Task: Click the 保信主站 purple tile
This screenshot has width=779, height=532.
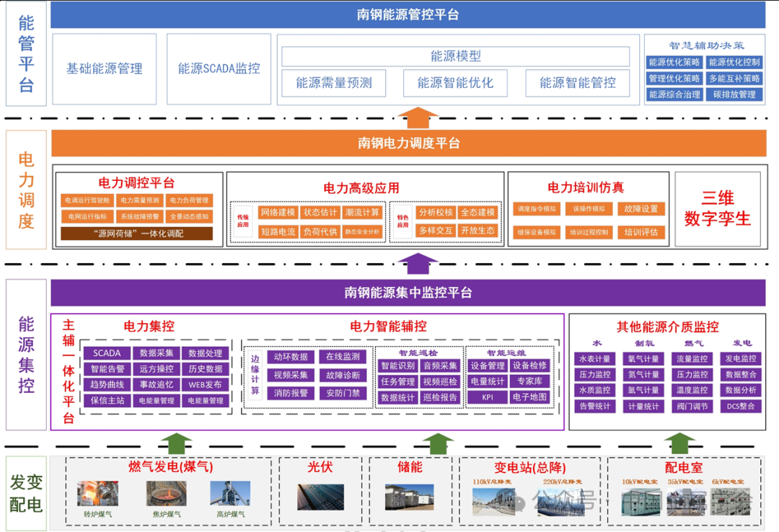Action: tap(107, 400)
